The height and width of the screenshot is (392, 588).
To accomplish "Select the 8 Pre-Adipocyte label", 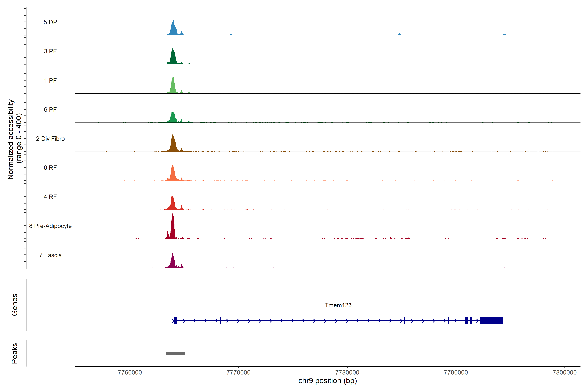I will [x=50, y=226].
